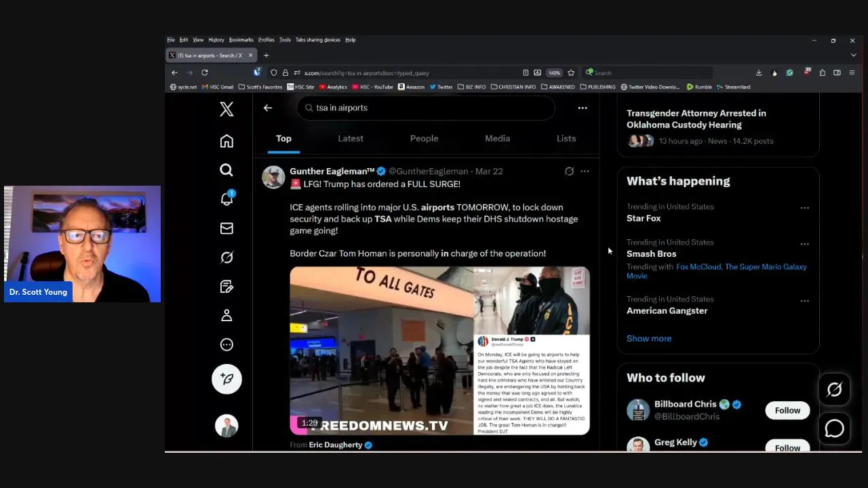Image resolution: width=868 pixels, height=488 pixels.
Task: Open Explore search icon in sidebar
Action: click(226, 170)
